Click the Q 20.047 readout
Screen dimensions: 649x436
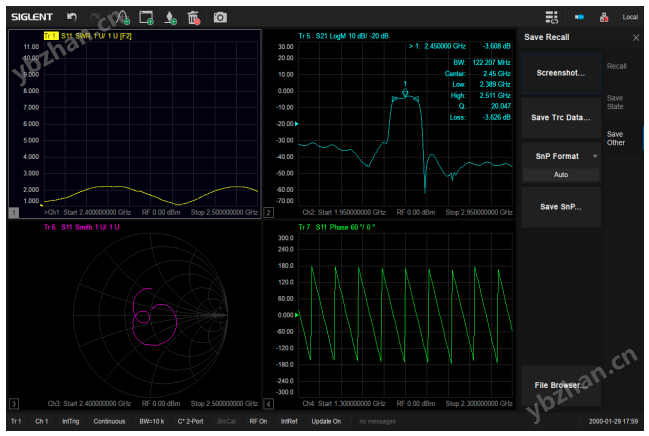click(484, 106)
